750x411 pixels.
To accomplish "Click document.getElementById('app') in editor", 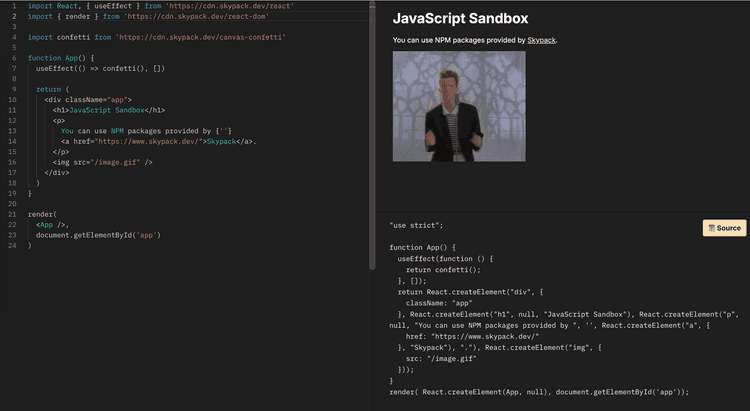I will pyautogui.click(x=98, y=235).
